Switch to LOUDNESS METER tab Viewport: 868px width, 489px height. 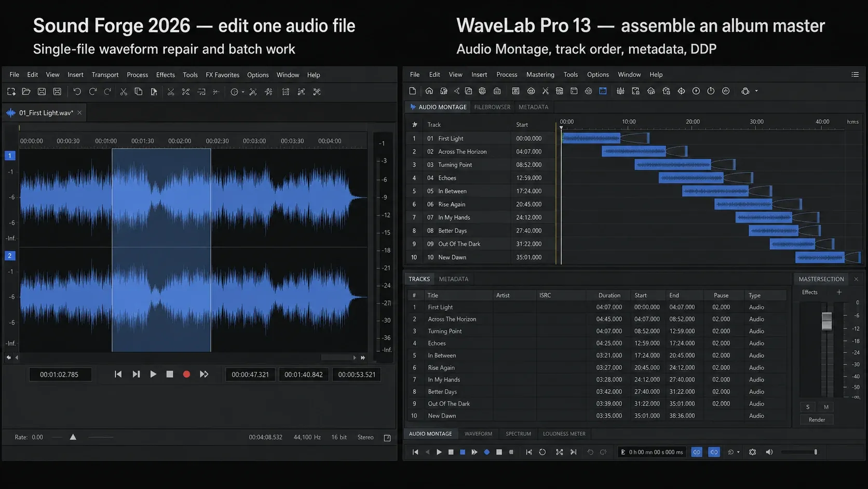[x=564, y=434]
